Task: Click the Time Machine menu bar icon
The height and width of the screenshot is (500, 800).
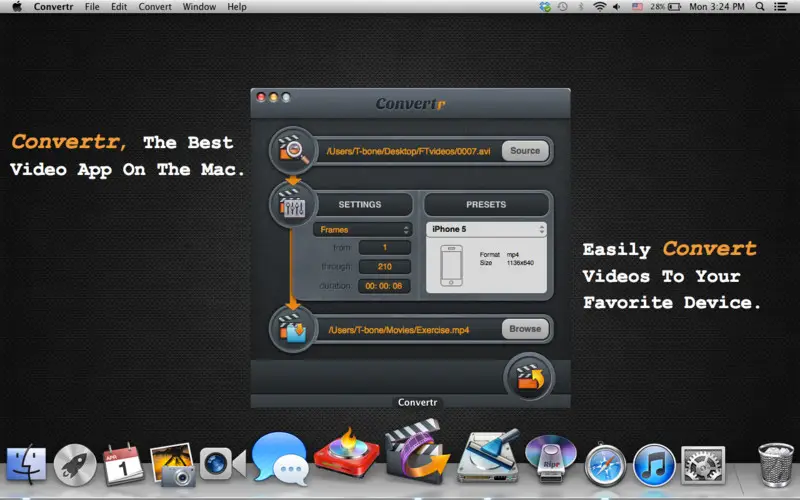Action: click(x=562, y=7)
